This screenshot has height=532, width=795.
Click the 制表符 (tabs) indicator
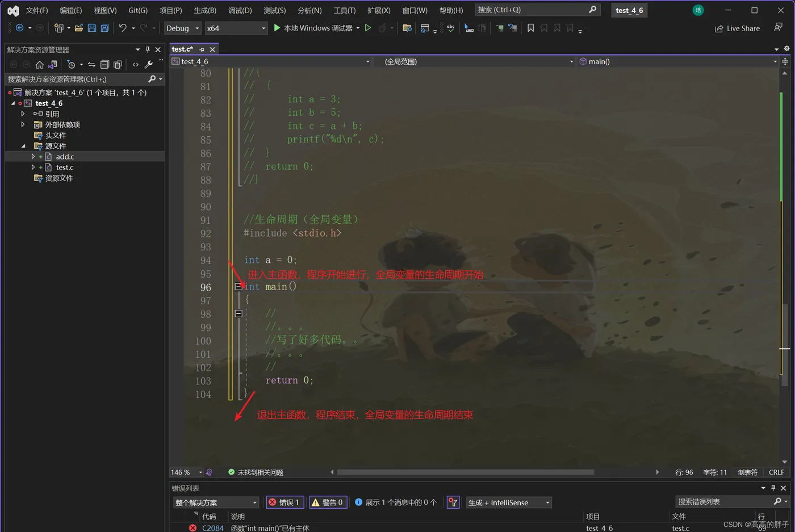click(747, 472)
